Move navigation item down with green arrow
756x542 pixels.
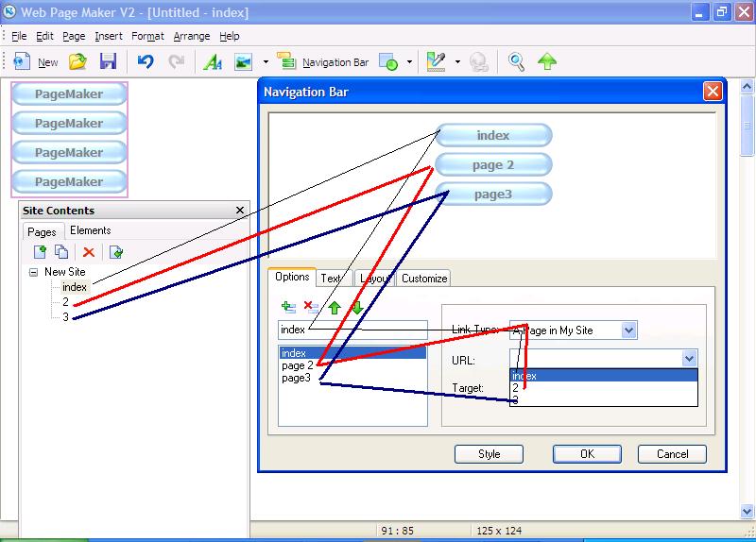[x=357, y=307]
